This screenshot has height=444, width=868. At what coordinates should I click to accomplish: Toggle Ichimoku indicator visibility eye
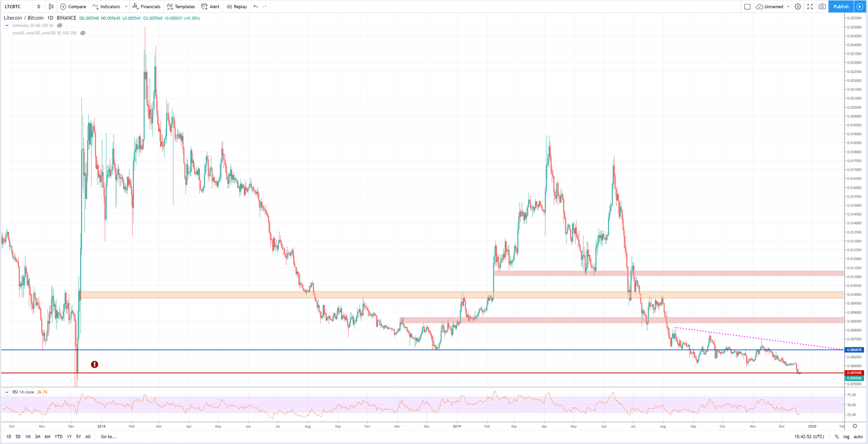(x=60, y=26)
